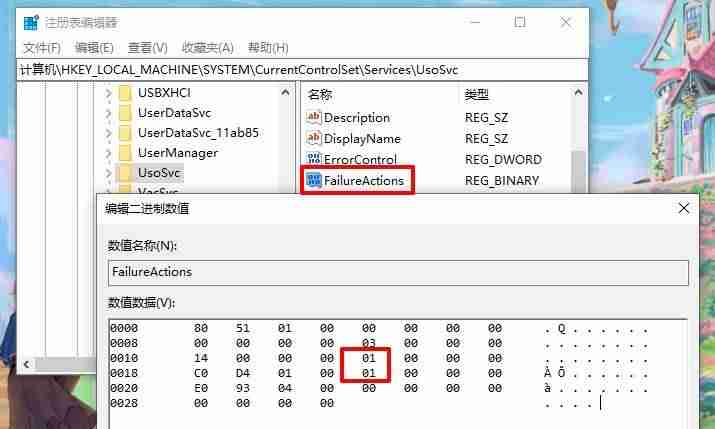Select the UserManager folder icon
This screenshot has width=715, height=429.
tap(124, 153)
